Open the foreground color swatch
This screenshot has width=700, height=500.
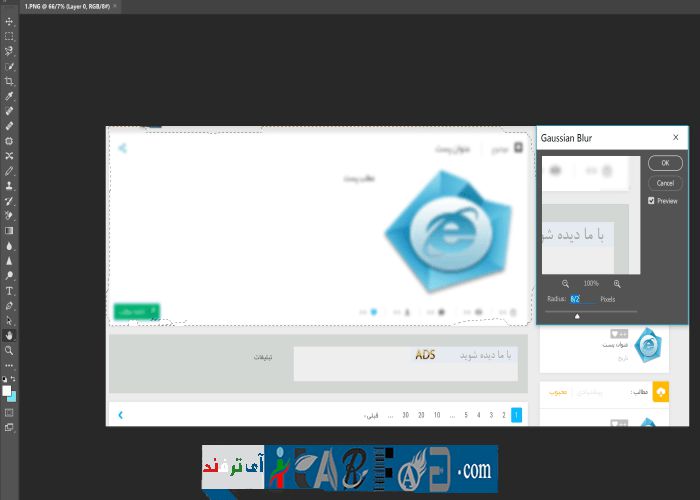[x=7, y=390]
